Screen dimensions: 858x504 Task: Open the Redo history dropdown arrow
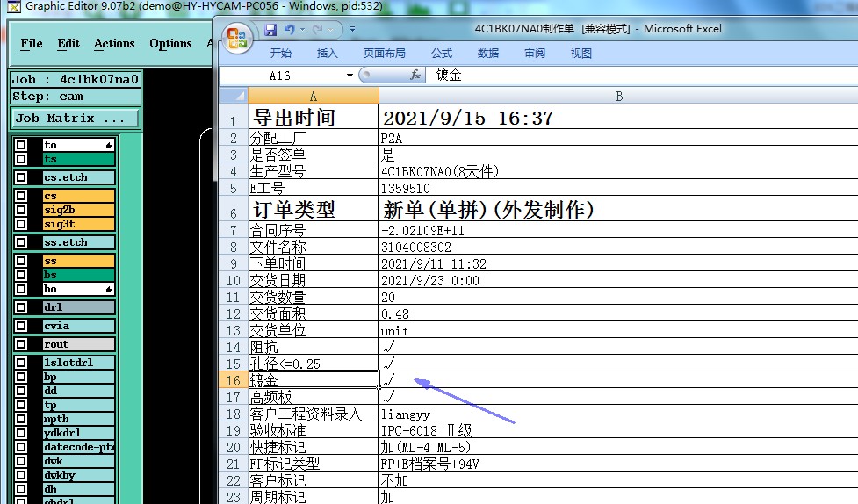332,30
